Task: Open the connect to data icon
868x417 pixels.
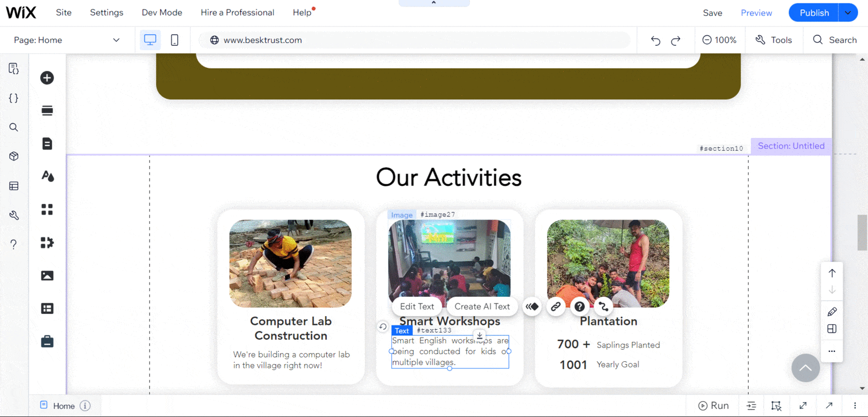Action: tap(603, 306)
